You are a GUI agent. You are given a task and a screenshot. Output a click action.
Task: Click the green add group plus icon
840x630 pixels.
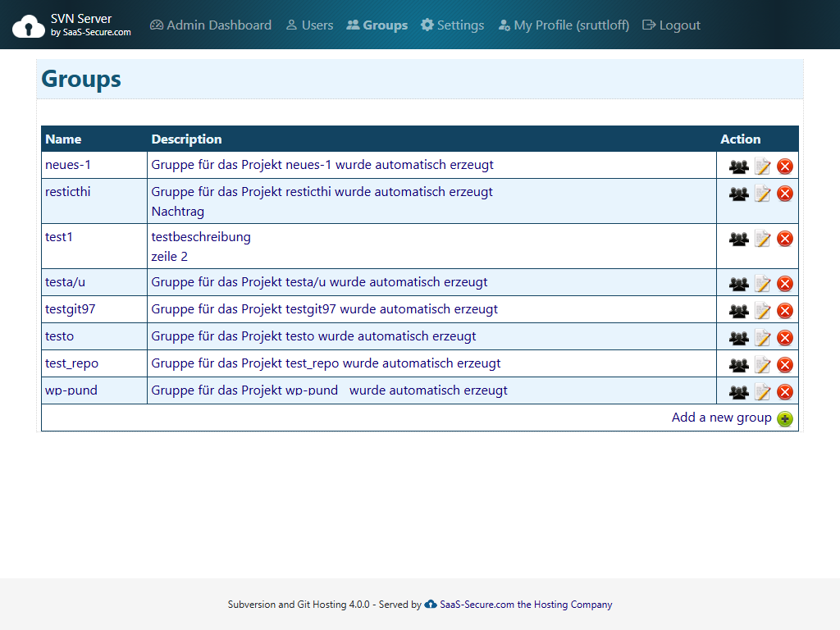coord(785,419)
